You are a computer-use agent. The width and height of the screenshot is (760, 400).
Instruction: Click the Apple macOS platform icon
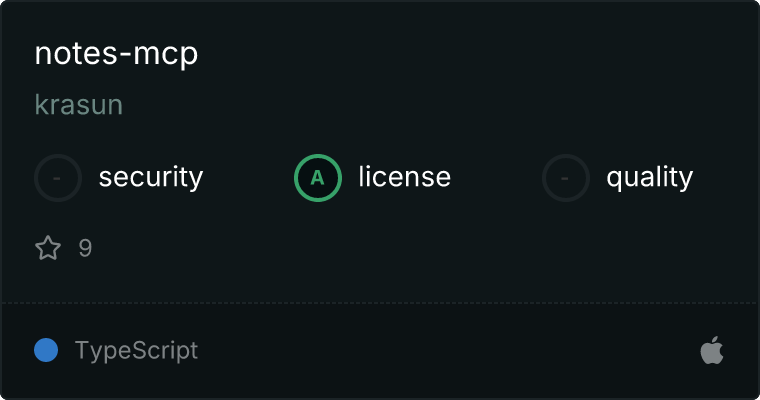coord(712,350)
